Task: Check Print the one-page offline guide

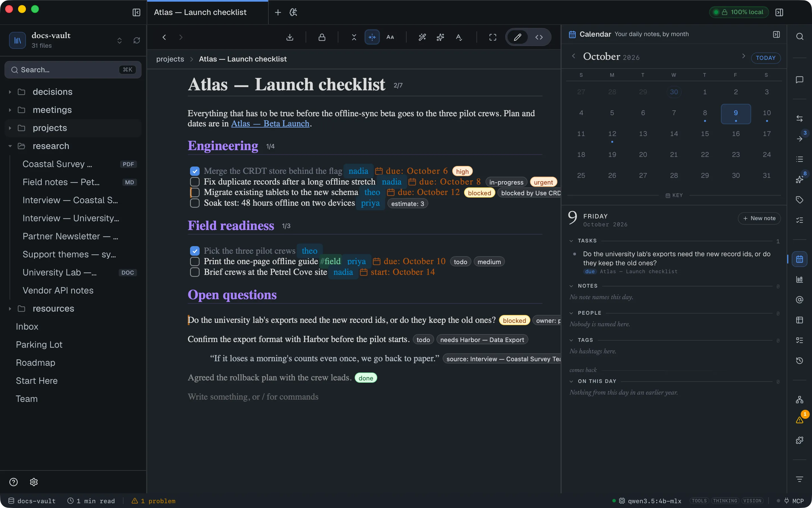Action: tap(195, 261)
